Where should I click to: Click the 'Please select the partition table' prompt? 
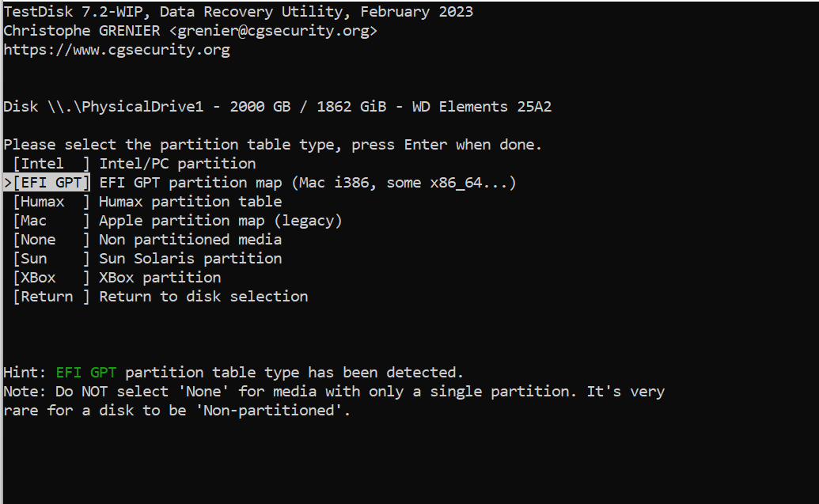(273, 145)
